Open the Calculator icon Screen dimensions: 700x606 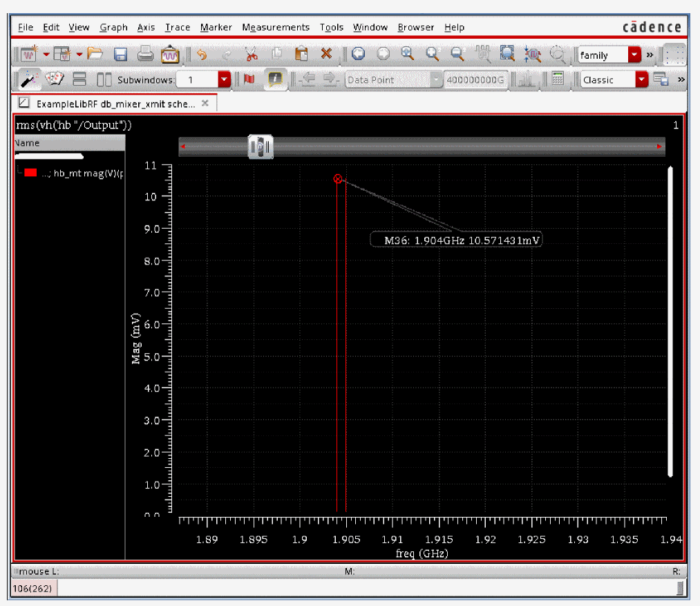coord(558,79)
